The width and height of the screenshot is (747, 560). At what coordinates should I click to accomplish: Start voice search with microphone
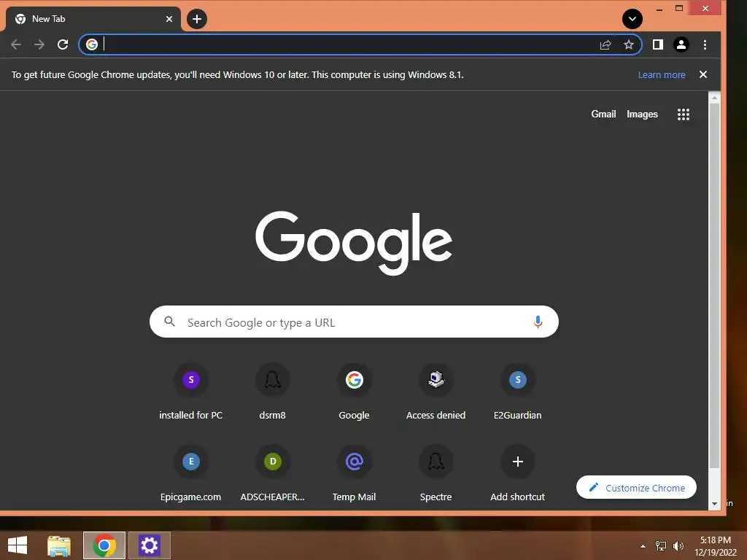click(x=538, y=322)
